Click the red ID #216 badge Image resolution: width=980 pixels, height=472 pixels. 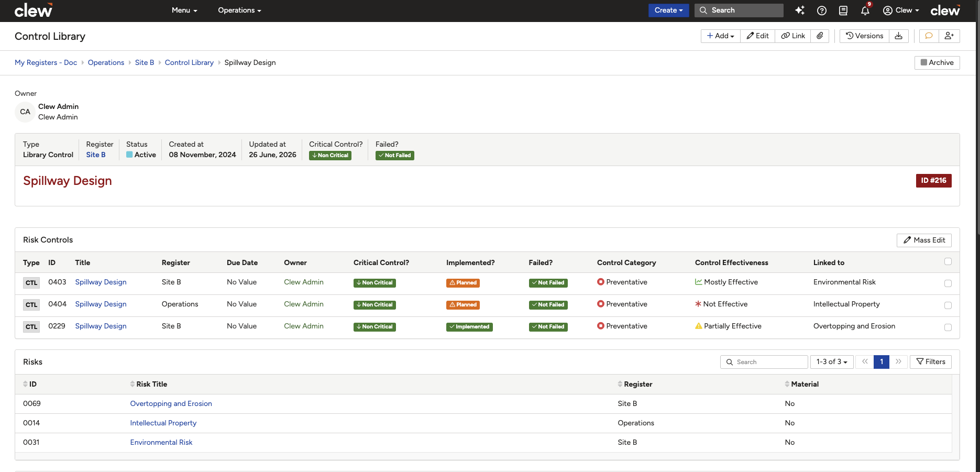tap(933, 181)
